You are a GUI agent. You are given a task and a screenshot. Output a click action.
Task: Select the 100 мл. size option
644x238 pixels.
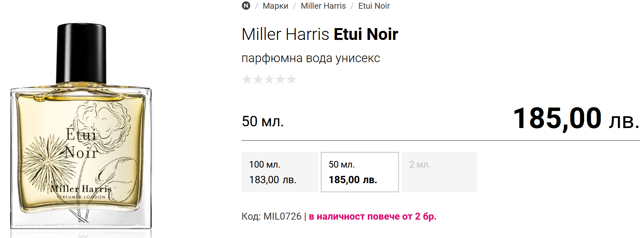[279, 172]
